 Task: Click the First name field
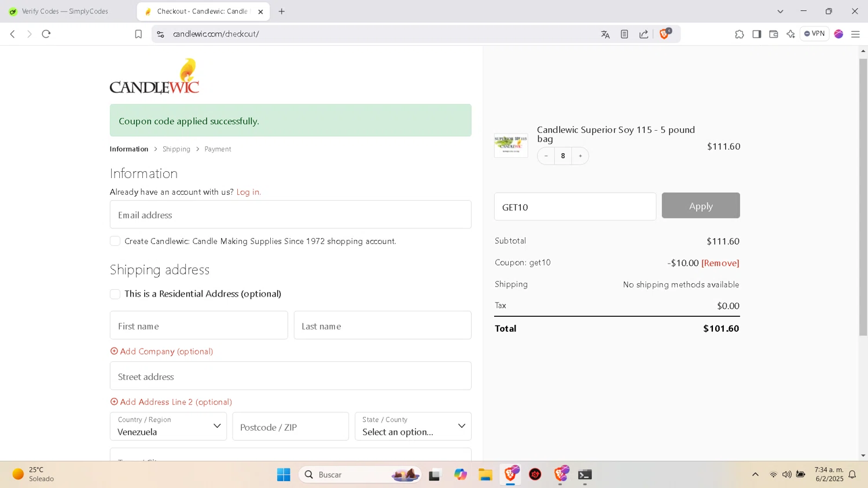point(198,326)
